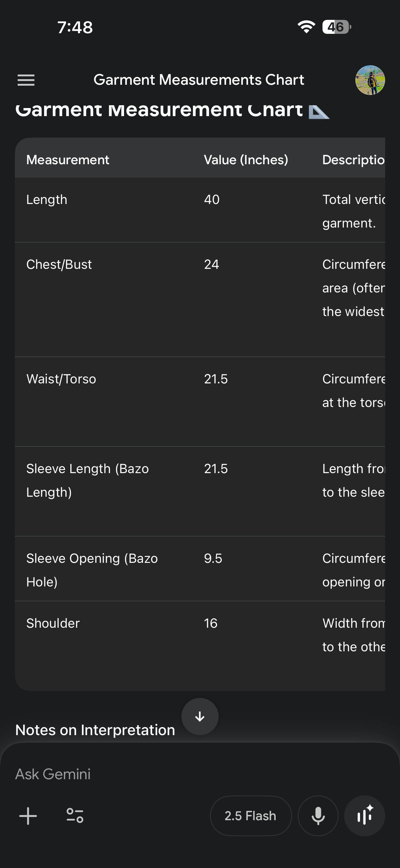400x868 pixels.
Task: Open the tools sliders icon
Action: tap(75, 816)
